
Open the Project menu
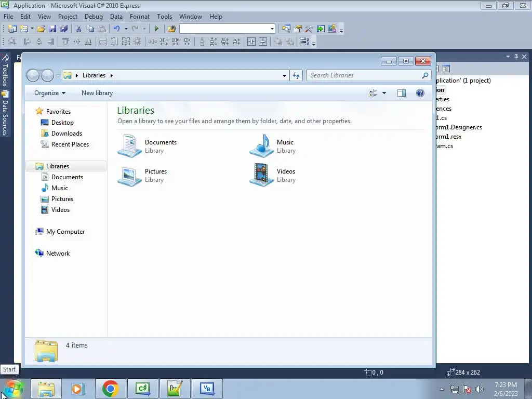[68, 16]
